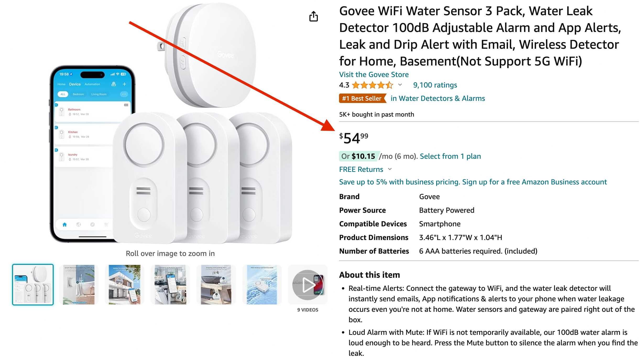Viewport: 644px width, 360px height.
Task: Click the five-star rating icons
Action: (373, 85)
